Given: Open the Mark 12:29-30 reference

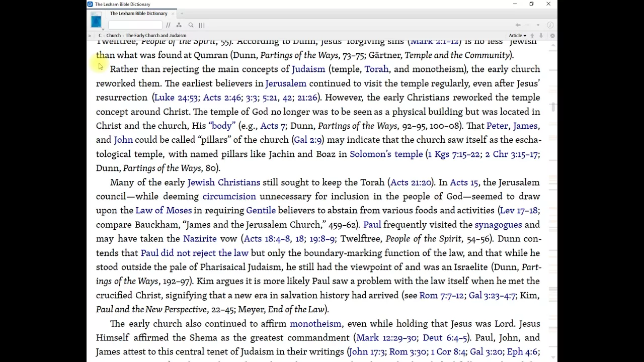Looking at the screenshot, I should pos(386,338).
